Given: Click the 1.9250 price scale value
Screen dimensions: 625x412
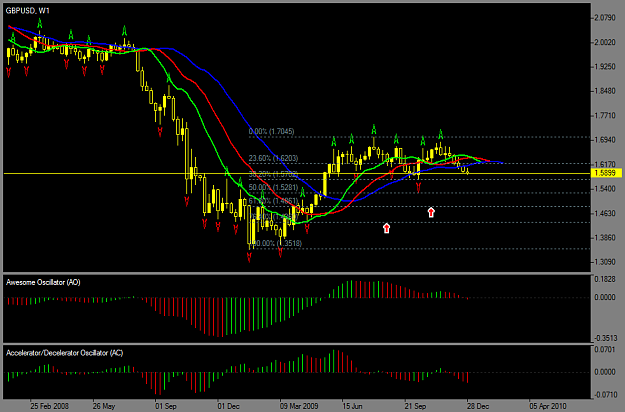Looking at the screenshot, I should click(x=605, y=67).
